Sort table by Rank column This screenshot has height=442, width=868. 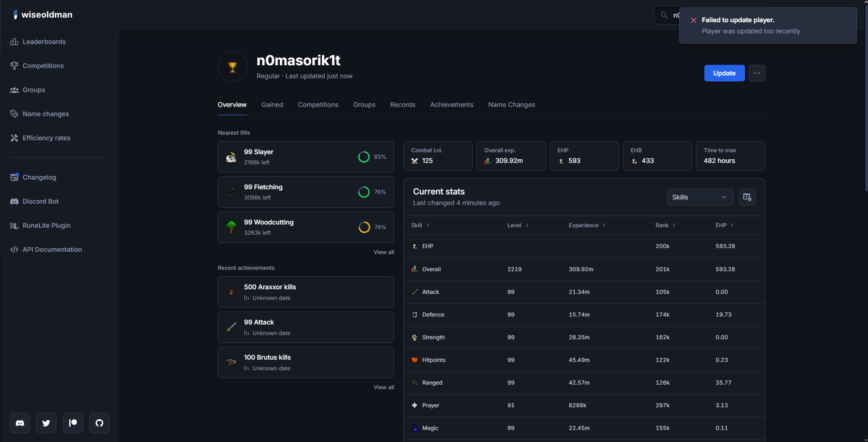(x=665, y=225)
